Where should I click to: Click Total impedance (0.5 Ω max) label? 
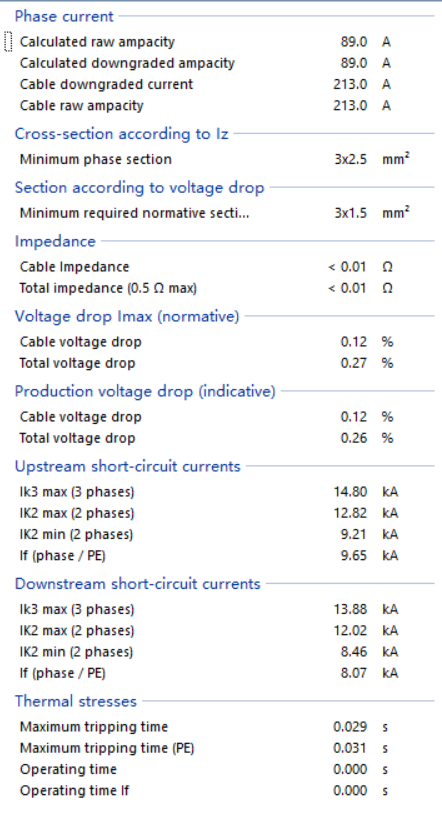pyautogui.click(x=108, y=288)
